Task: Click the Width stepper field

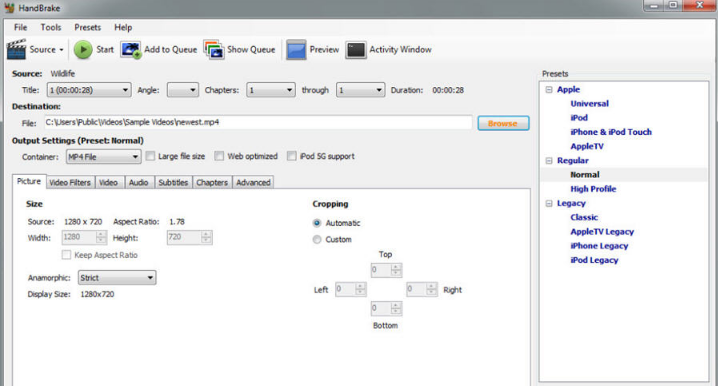Action: (x=84, y=237)
